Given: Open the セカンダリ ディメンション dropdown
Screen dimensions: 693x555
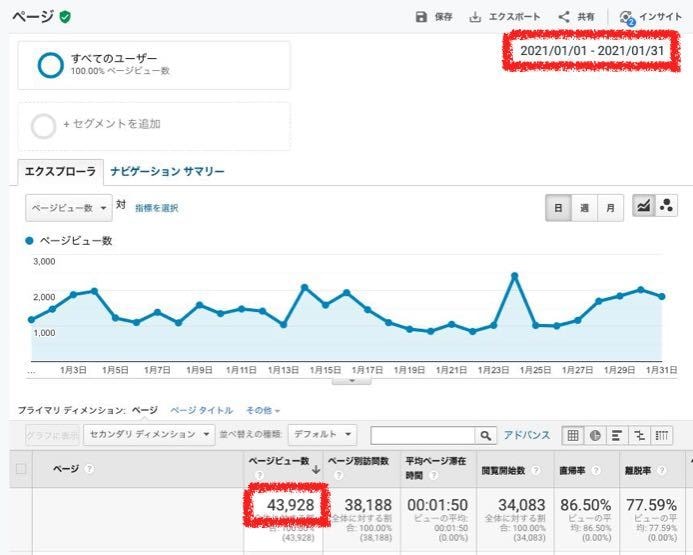Looking at the screenshot, I should click(x=149, y=434).
